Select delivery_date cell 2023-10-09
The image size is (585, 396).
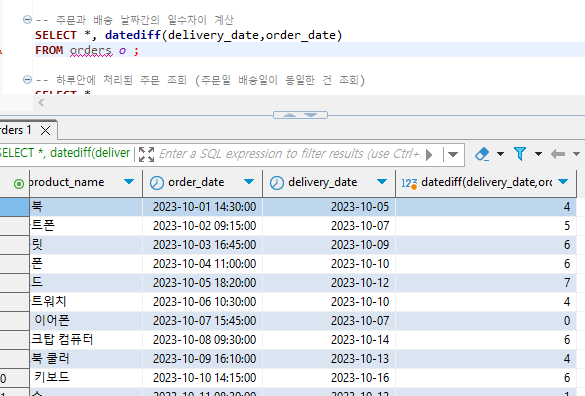click(x=329, y=245)
